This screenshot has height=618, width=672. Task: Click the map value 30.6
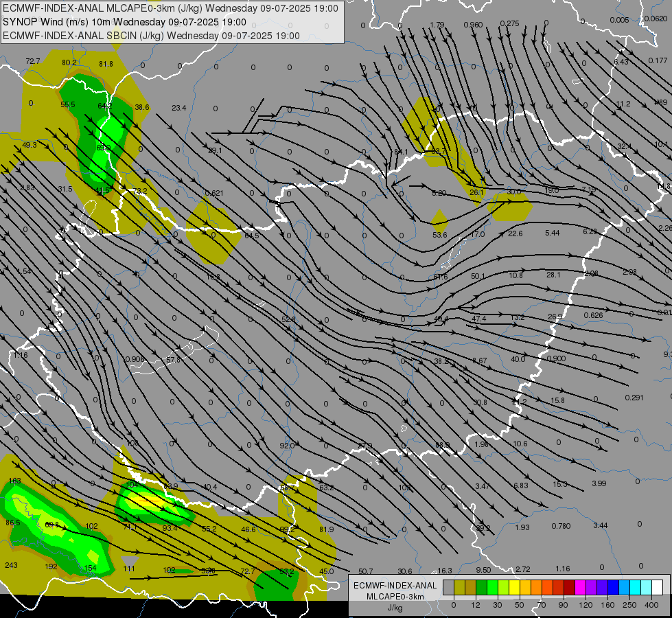click(404, 572)
